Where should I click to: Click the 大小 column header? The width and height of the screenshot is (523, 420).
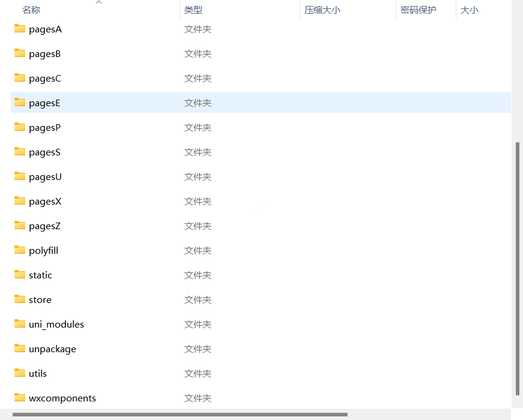(469, 10)
